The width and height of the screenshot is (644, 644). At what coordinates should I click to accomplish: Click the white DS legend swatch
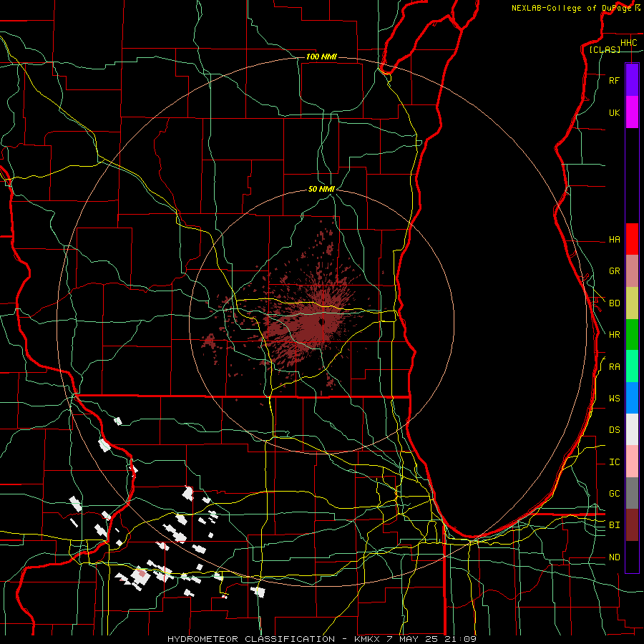pos(632,429)
